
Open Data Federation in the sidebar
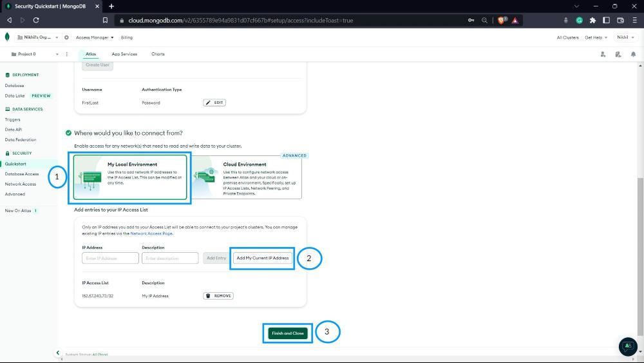coord(21,140)
